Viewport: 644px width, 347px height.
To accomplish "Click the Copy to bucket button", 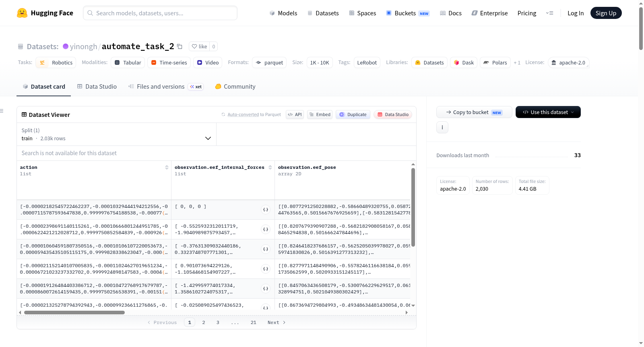I will 474,112.
